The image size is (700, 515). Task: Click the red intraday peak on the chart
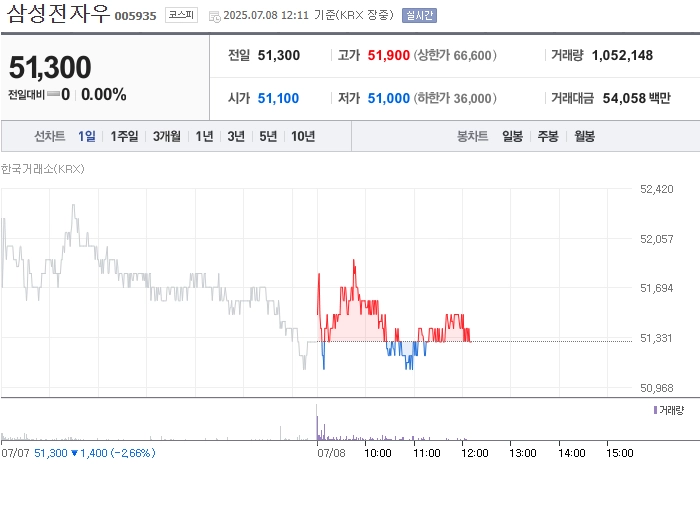click(354, 261)
